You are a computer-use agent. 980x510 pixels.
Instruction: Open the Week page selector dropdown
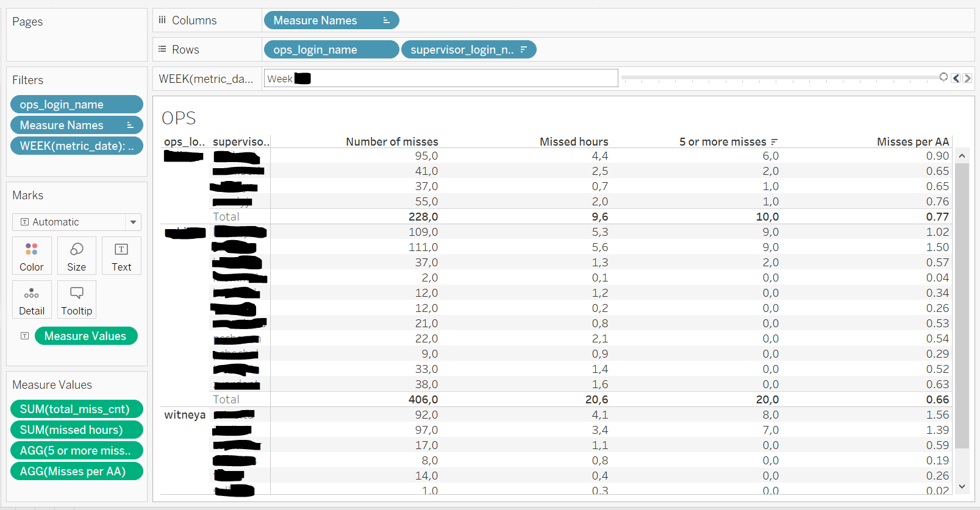(x=441, y=78)
